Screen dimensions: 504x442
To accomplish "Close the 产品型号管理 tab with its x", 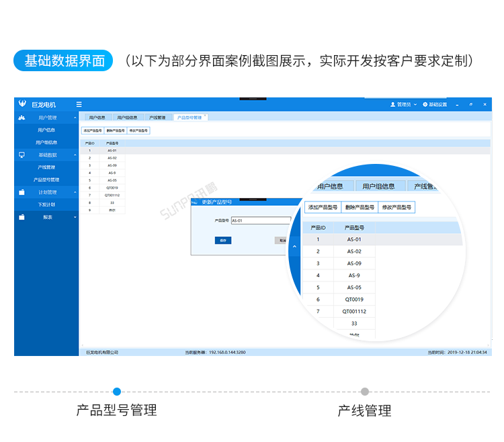I will coord(205,116).
